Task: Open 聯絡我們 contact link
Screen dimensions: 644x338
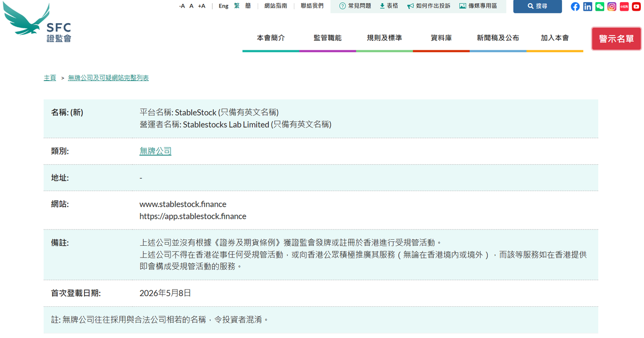Action: [312, 6]
